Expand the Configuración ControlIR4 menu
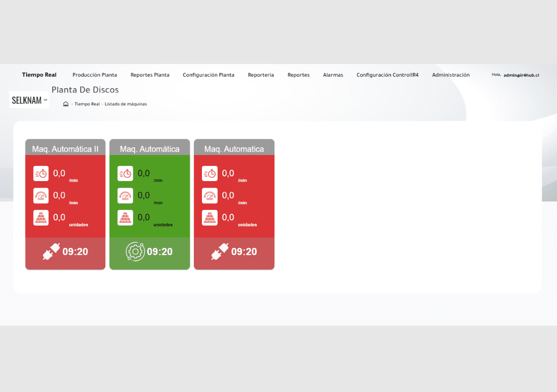The width and height of the screenshot is (557, 392). point(387,75)
